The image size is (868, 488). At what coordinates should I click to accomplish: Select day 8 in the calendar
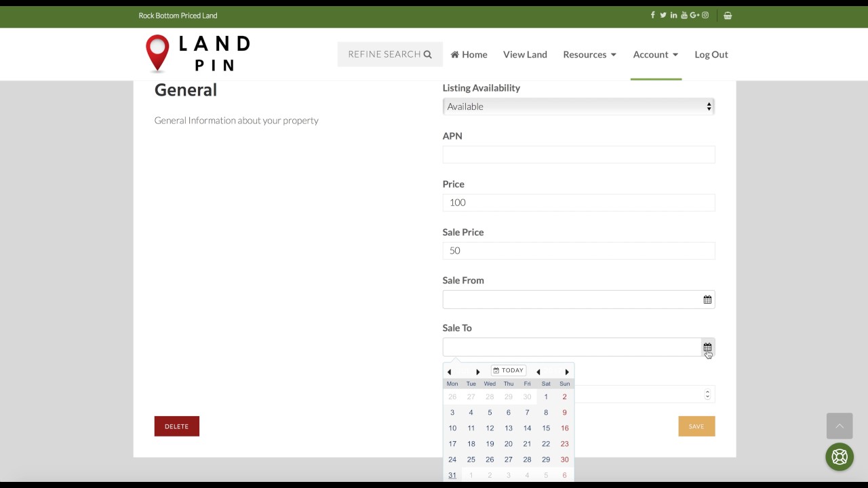pos(546,413)
